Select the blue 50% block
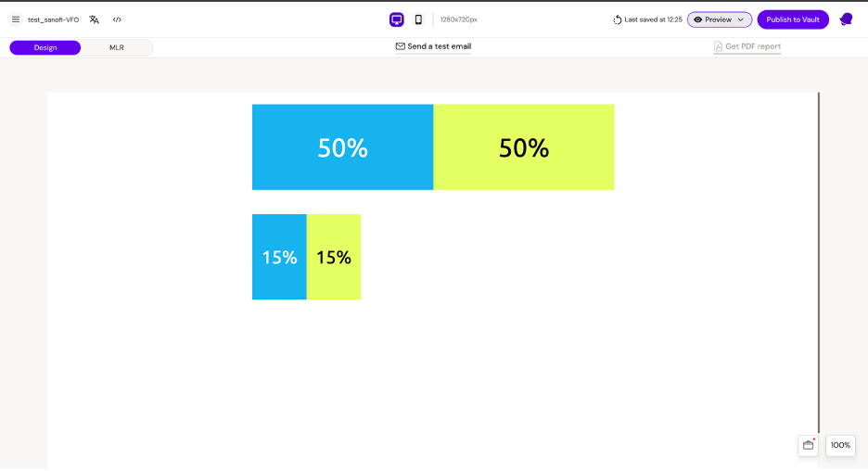This screenshot has height=471, width=868. tap(342, 147)
